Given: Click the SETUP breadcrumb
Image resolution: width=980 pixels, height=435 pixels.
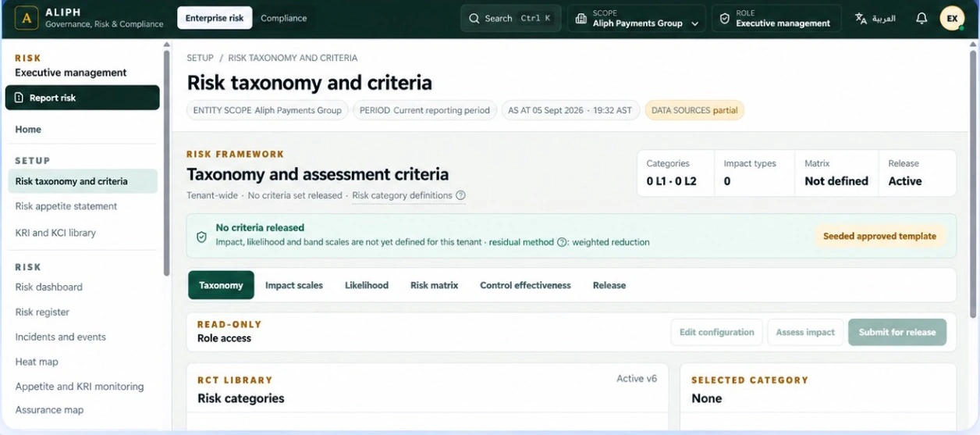Looking at the screenshot, I should (200, 58).
